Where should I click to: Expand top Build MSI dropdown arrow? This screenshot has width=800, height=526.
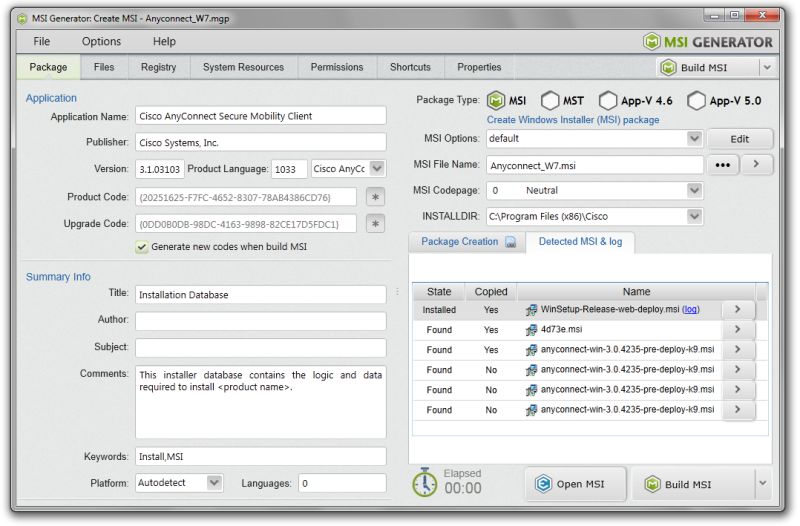click(x=767, y=67)
